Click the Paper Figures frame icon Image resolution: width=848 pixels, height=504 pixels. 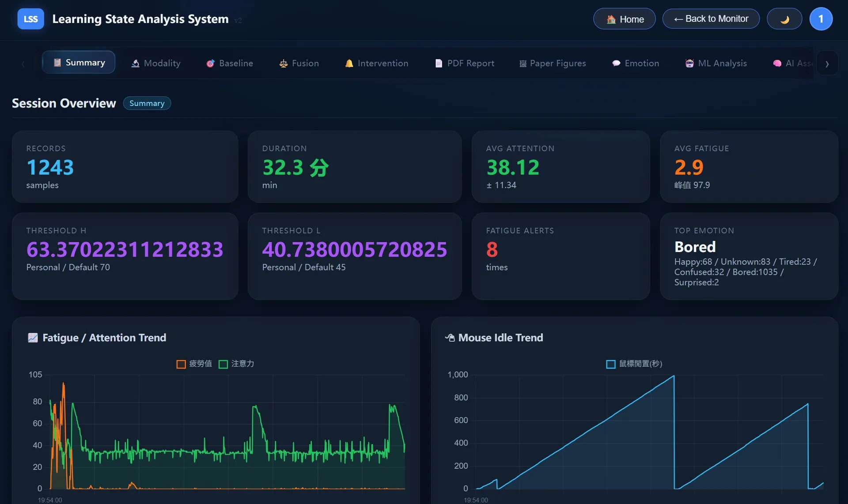[522, 64]
